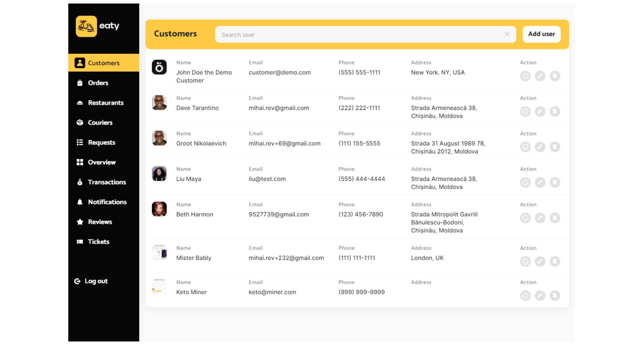Viewport: 644px width, 345px height.
Task: Click Beth Harmon's avatar photo
Action: (x=159, y=209)
